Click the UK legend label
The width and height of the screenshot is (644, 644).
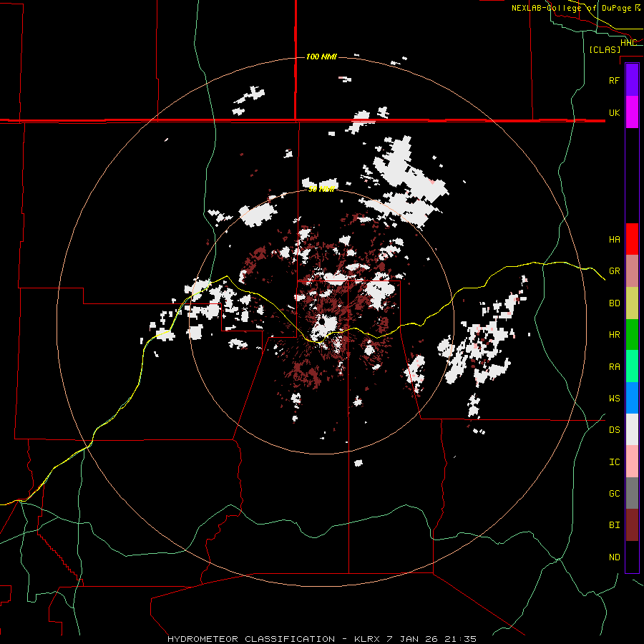pos(615,112)
